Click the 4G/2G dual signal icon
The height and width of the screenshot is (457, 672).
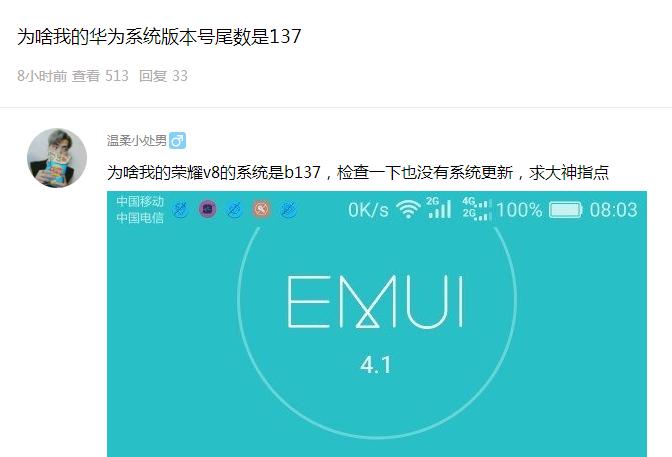click(x=477, y=209)
